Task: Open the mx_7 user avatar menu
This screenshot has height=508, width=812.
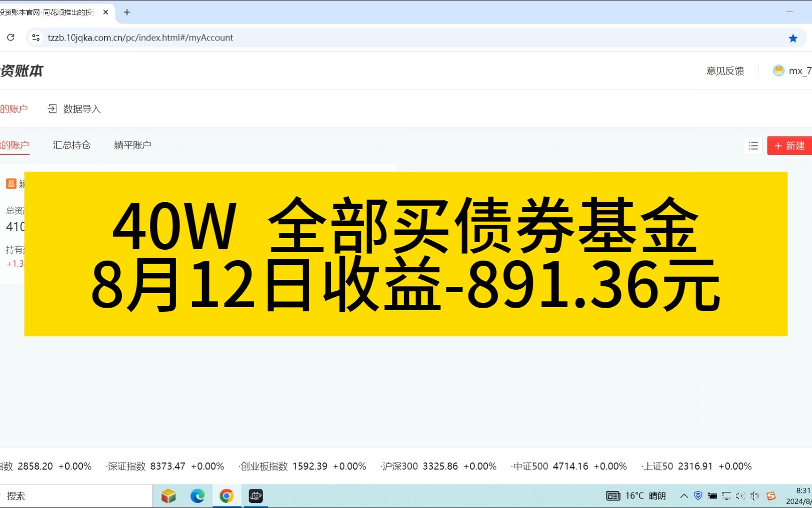Action: 779,71
